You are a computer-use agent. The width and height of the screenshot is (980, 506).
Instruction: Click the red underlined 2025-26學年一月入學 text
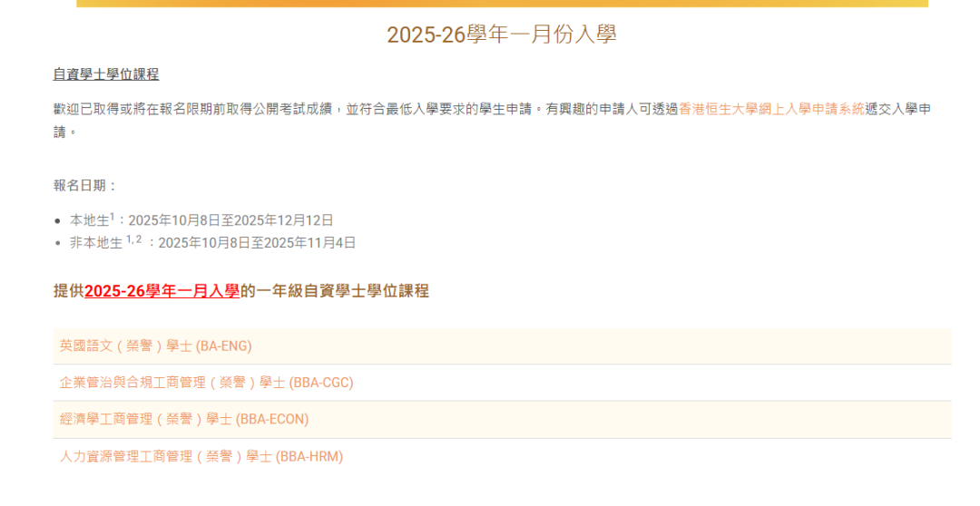162,291
